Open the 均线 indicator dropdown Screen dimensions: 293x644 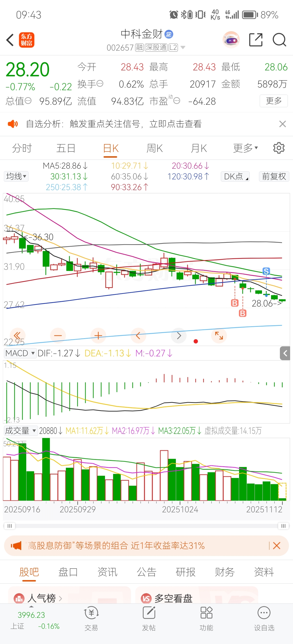pyautogui.click(x=16, y=176)
